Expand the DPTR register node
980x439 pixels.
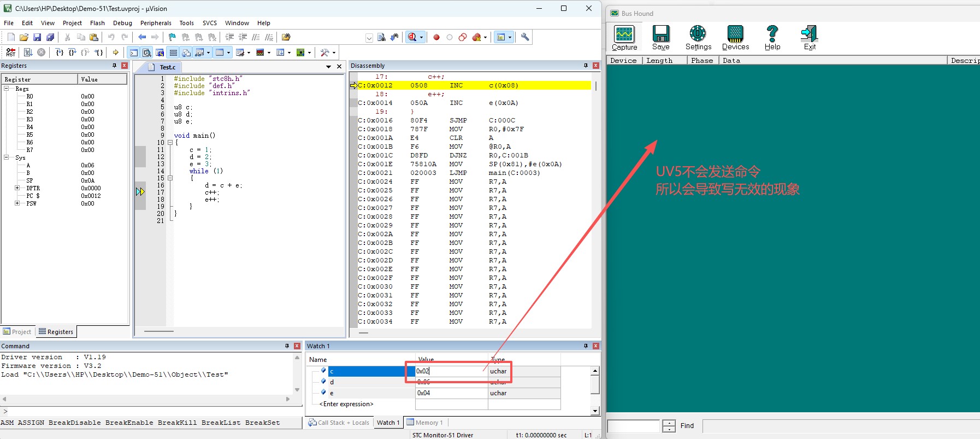click(x=17, y=188)
